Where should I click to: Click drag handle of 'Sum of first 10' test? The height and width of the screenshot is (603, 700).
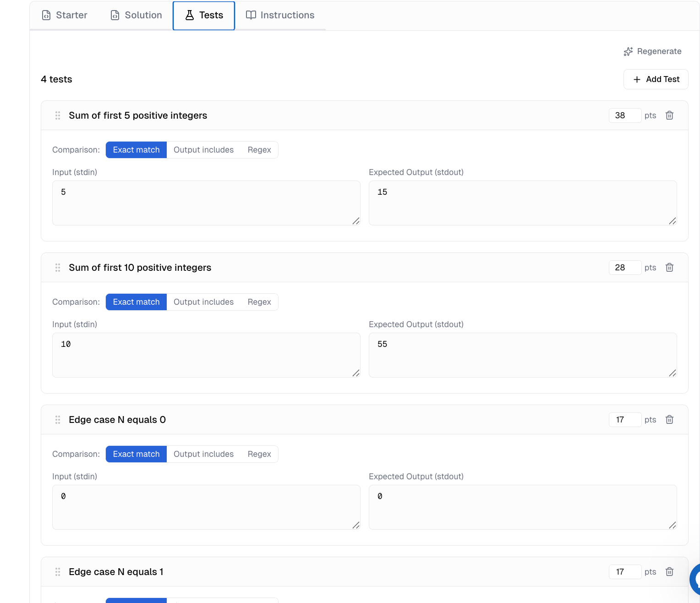tap(58, 268)
